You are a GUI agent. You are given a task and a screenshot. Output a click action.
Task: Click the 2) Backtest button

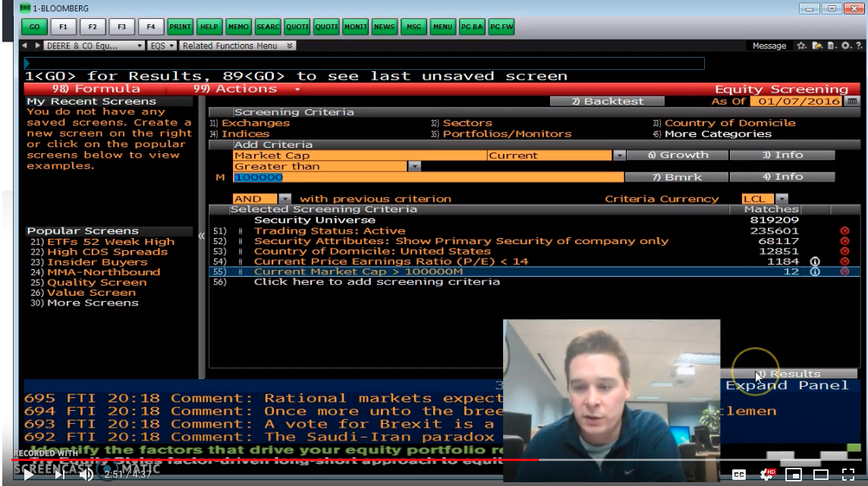click(607, 101)
